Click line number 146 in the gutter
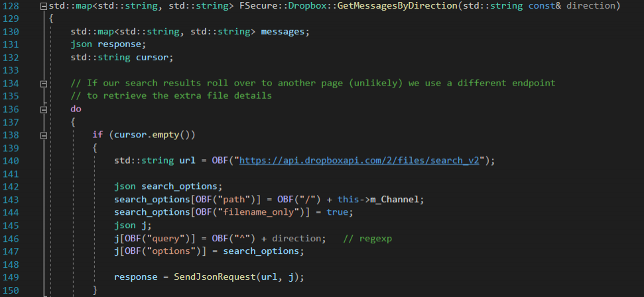This screenshot has width=644, height=297. [x=11, y=238]
